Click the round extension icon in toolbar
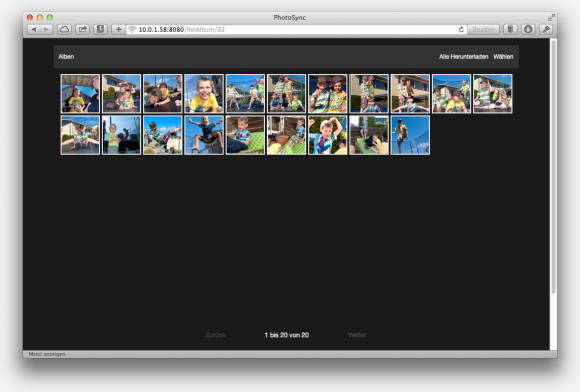 528,29
